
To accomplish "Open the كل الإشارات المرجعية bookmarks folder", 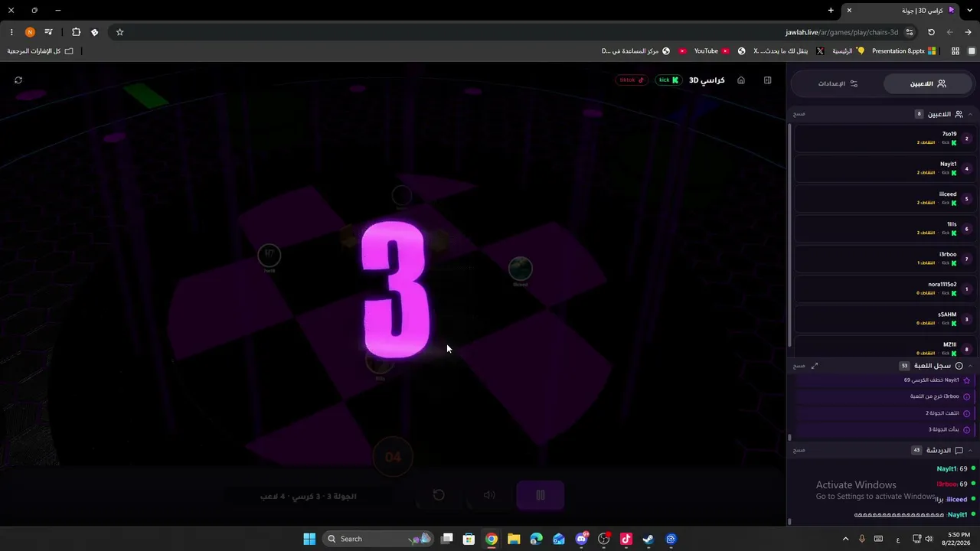I will pos(41,51).
